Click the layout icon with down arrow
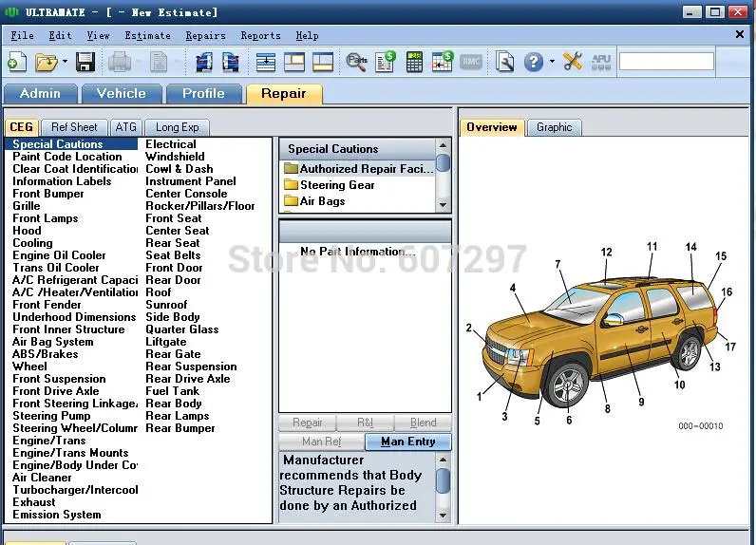Screen dimensions: 756x545 point(266,62)
